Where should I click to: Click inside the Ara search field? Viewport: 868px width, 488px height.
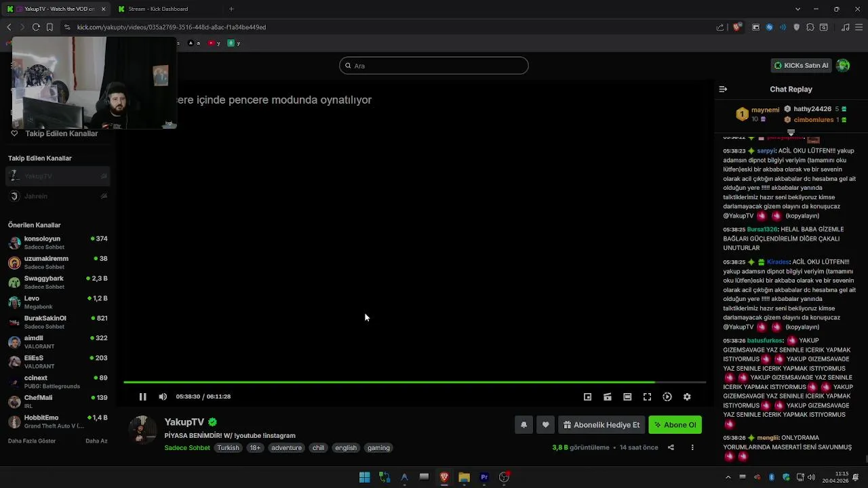pyautogui.click(x=434, y=66)
